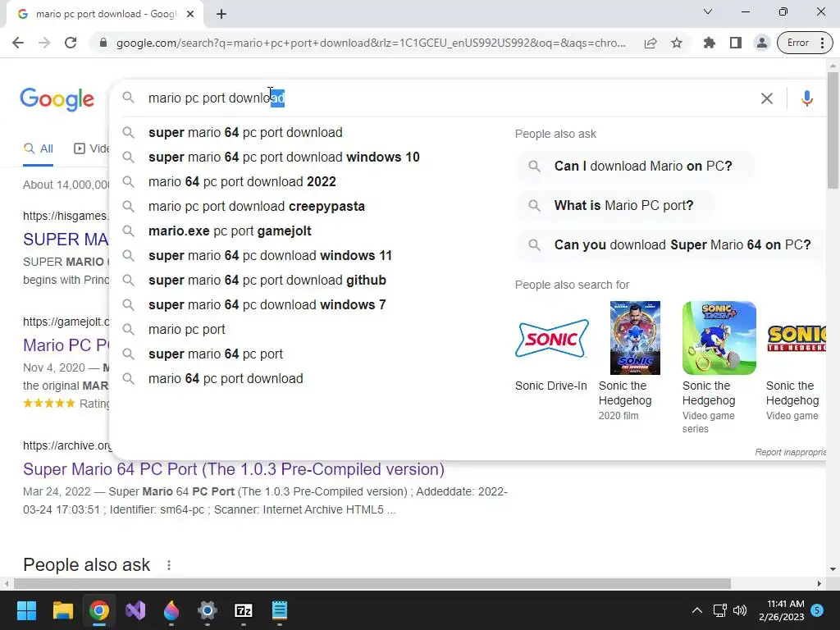Select suggestion ending with 'windows 7'

click(267, 305)
